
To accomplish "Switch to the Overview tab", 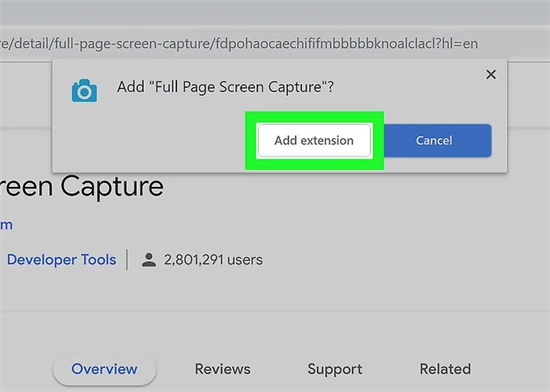I will pyautogui.click(x=104, y=369).
